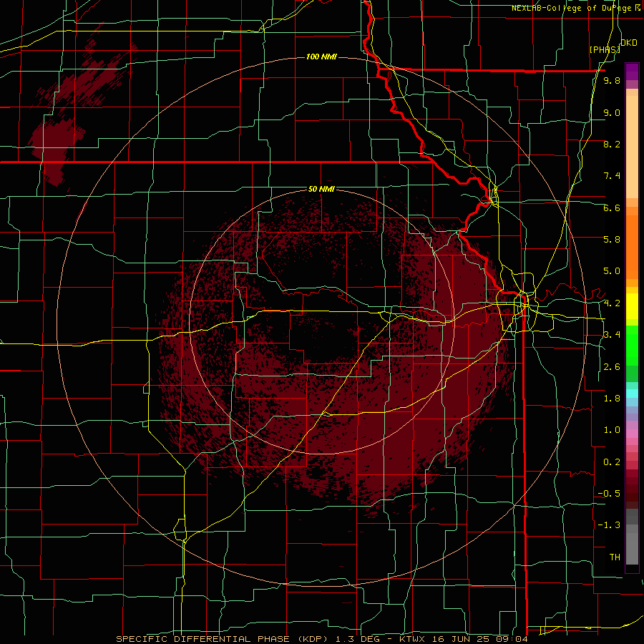Click the 2.6 value on the color scale
This screenshot has height=644, width=644.
coord(612,367)
